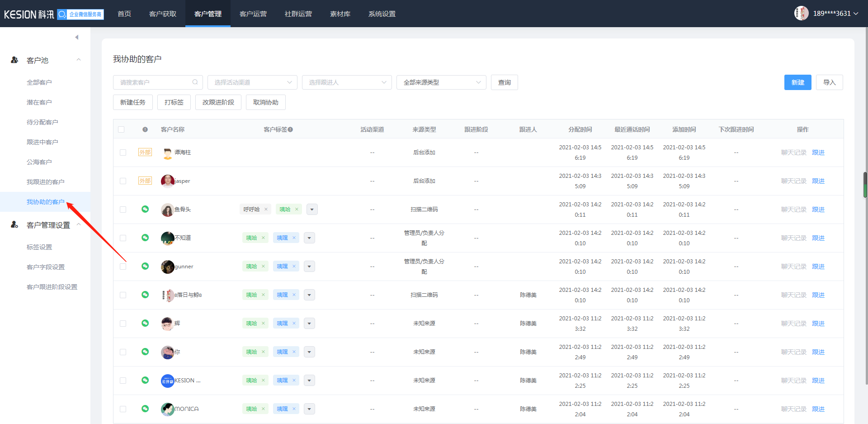868x424 pixels.
Task: Click the 客户池 group icon in sidebar
Action: (14, 60)
